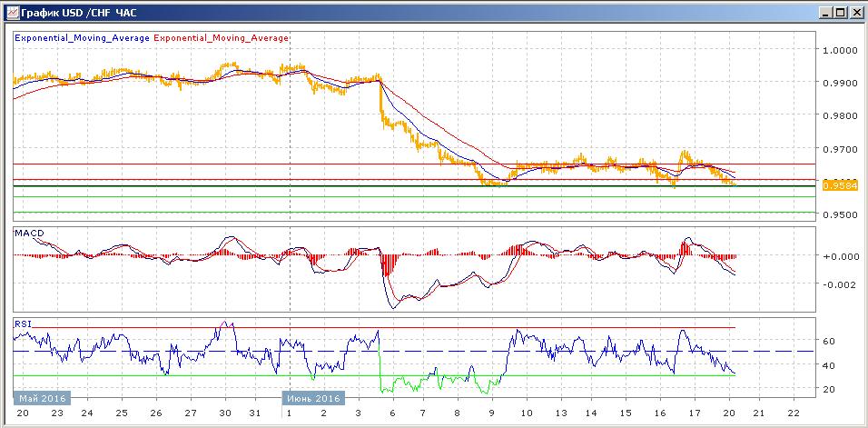868x428 pixels.
Task: Maximize the USD/CHF chart window
Action: 840,12
